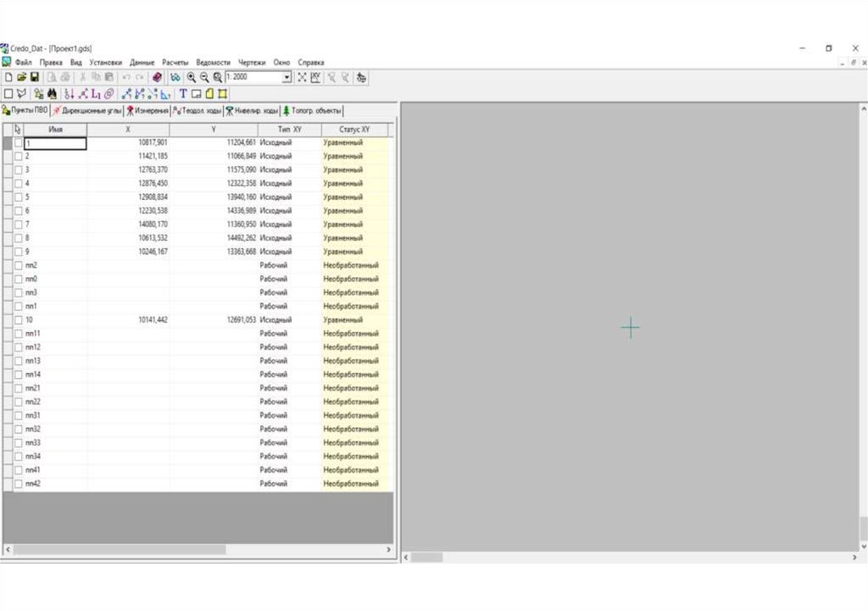
Task: Enable the checkbox for row пп42
Action: click(x=19, y=484)
